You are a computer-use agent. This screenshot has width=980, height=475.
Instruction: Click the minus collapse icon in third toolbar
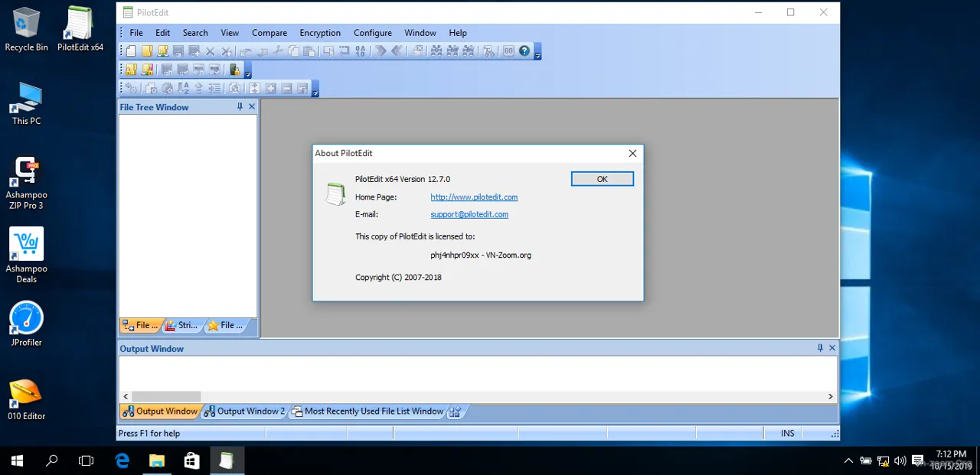click(286, 89)
